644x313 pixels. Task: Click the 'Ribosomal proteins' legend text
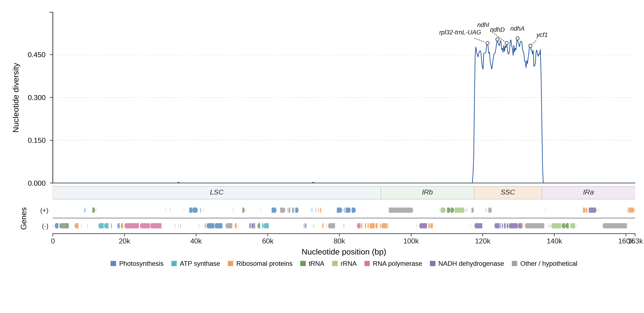coord(264,264)
